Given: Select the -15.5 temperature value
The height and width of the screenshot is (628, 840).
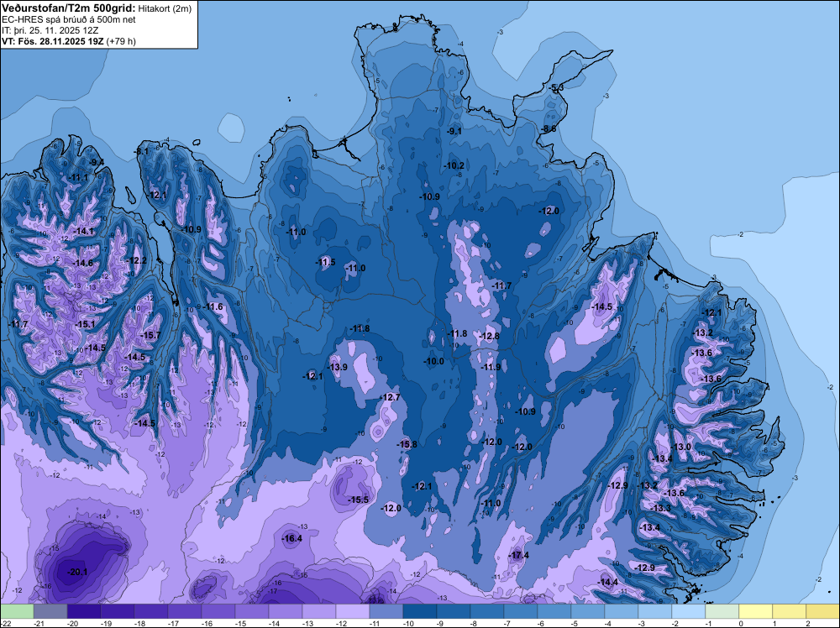Looking at the screenshot, I should [359, 500].
